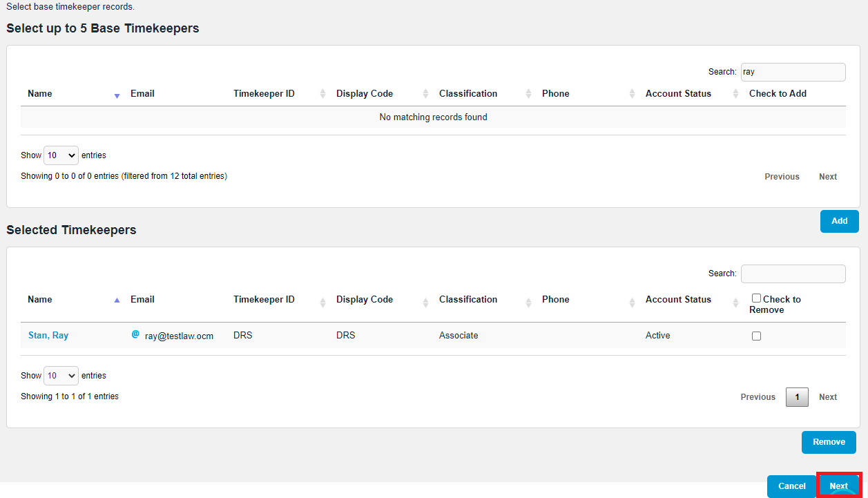
Task: Check the remove box for Stan, Ray
Action: click(756, 336)
